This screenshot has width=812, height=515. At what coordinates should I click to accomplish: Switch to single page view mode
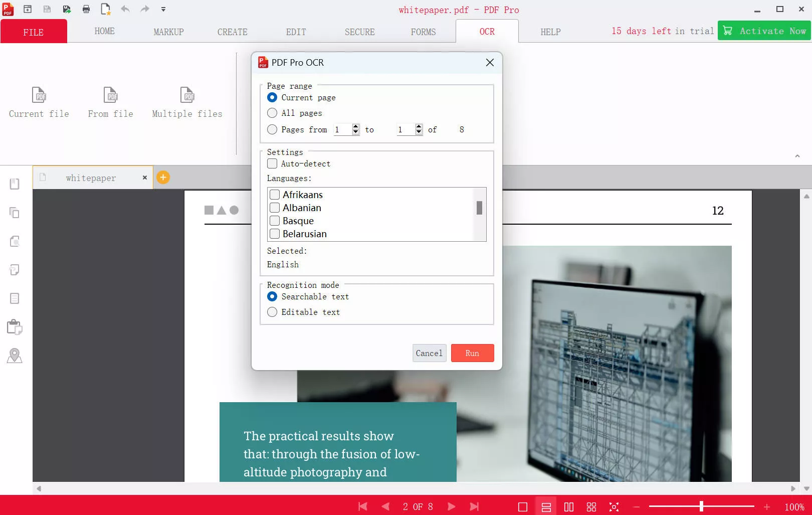click(x=523, y=506)
